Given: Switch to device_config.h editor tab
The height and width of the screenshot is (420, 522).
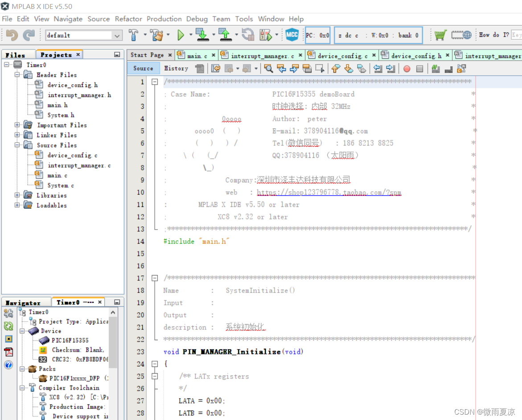Looking at the screenshot, I should 416,56.
